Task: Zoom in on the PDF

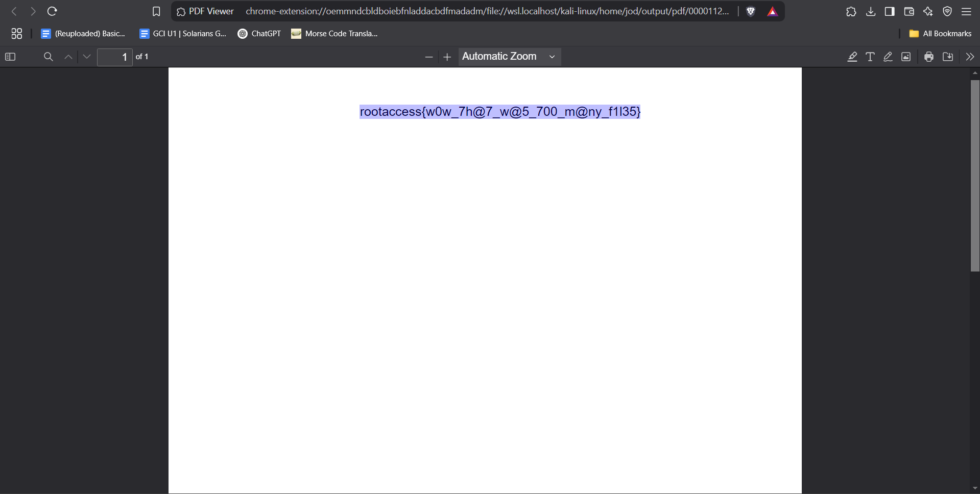Action: (447, 57)
